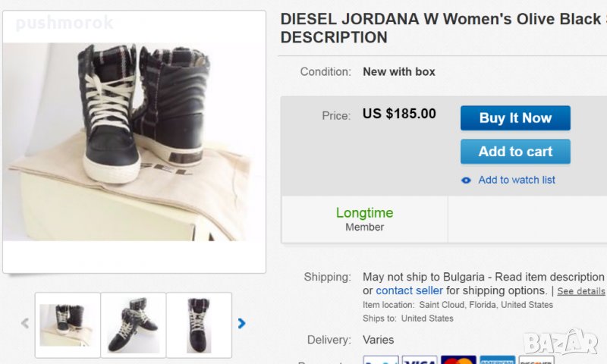Click the Bazar watermark logo

[561, 341]
